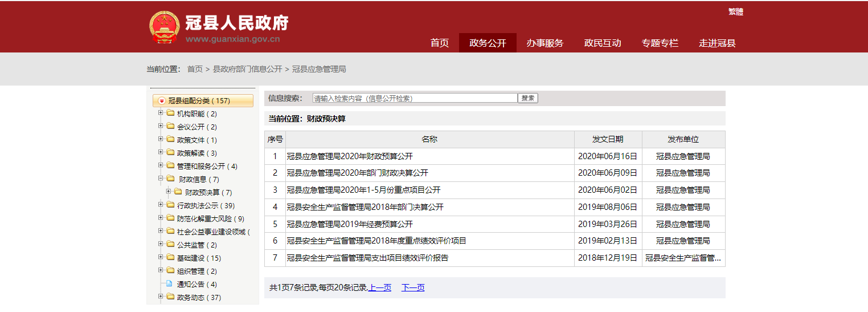Viewport: 868px width, 312px height.
Task: Open 冠县安全生产监督管理局2018年部门决算公开
Action: pos(365,207)
